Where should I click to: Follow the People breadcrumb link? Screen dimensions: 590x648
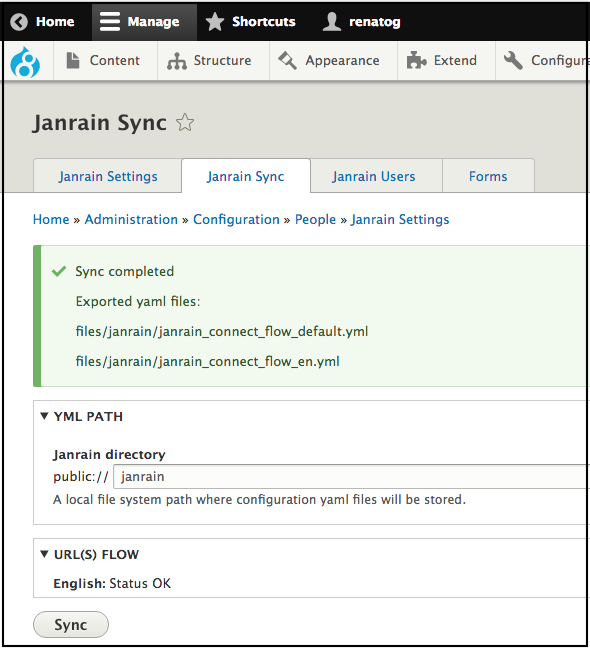tap(315, 219)
